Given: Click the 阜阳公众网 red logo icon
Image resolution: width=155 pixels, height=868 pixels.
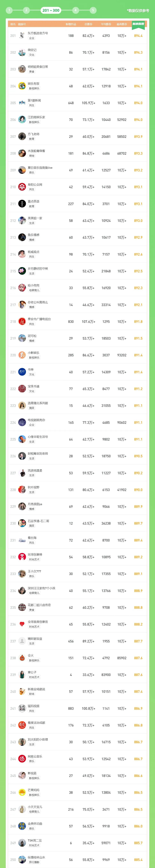Looking at the screenshot, I should [x=22, y=187].
